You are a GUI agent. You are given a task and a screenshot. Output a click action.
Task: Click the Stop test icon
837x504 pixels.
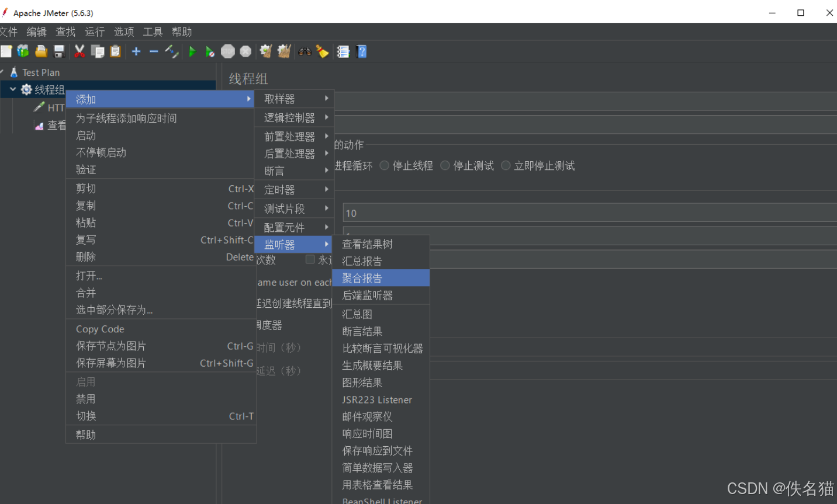(228, 51)
